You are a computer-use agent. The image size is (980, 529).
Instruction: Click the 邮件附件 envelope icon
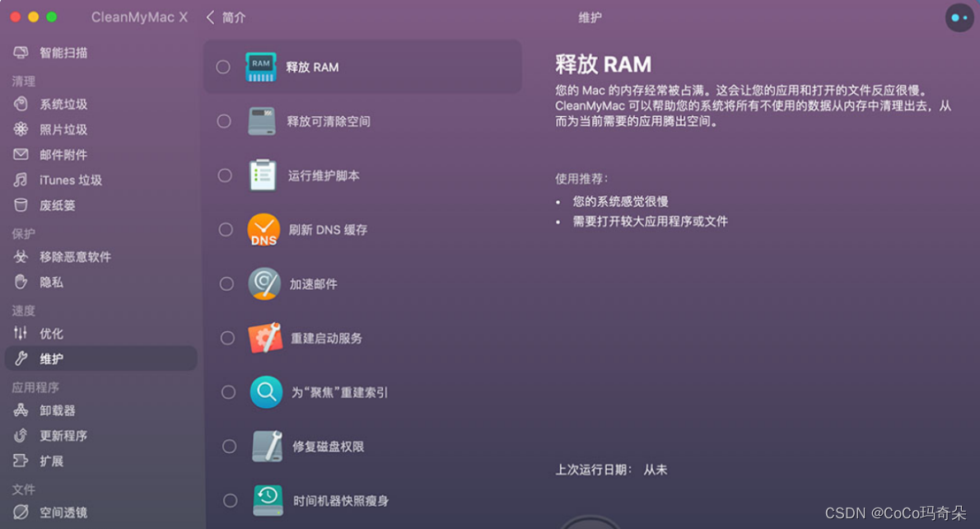tap(21, 154)
